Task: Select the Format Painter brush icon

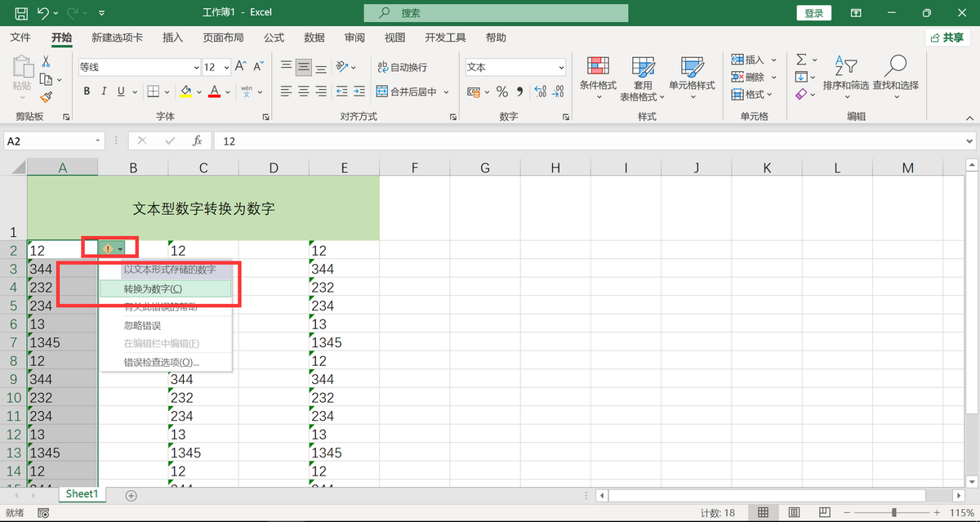Action: click(47, 96)
